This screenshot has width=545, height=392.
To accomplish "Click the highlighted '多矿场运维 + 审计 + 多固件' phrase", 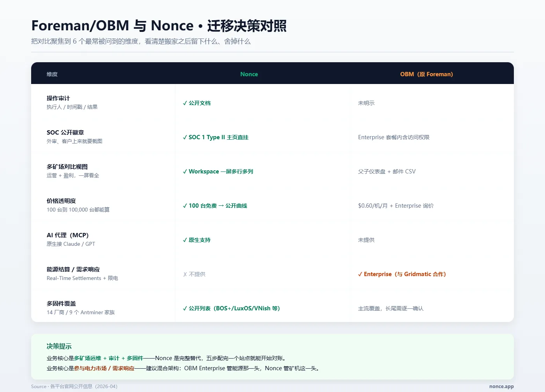I will click(109, 358).
